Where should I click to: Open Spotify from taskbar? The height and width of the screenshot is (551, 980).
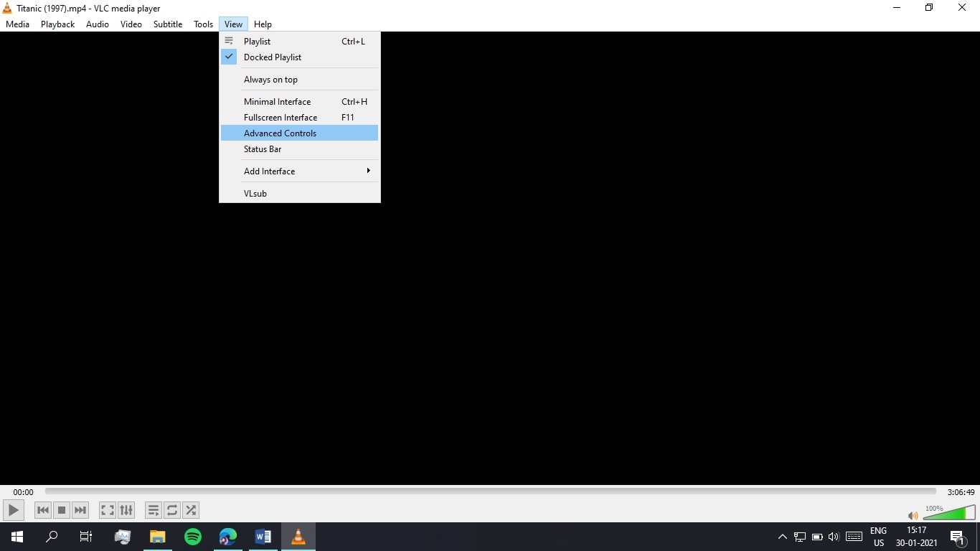point(193,537)
